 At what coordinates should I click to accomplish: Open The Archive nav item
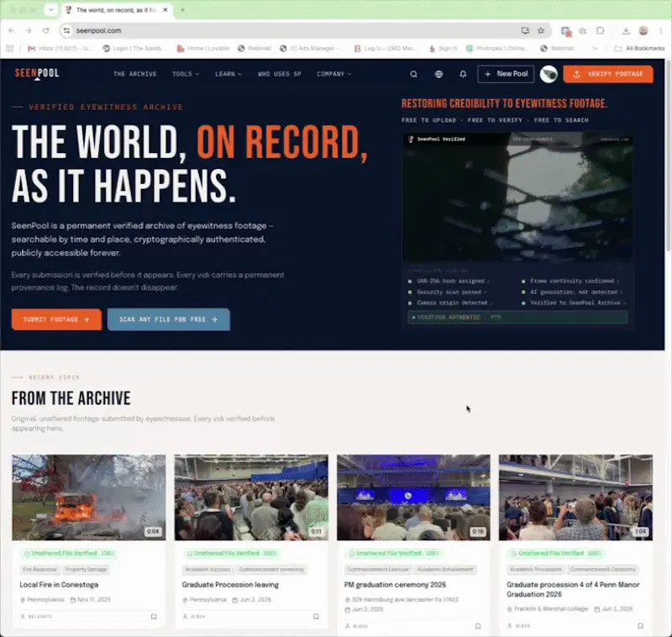point(135,74)
